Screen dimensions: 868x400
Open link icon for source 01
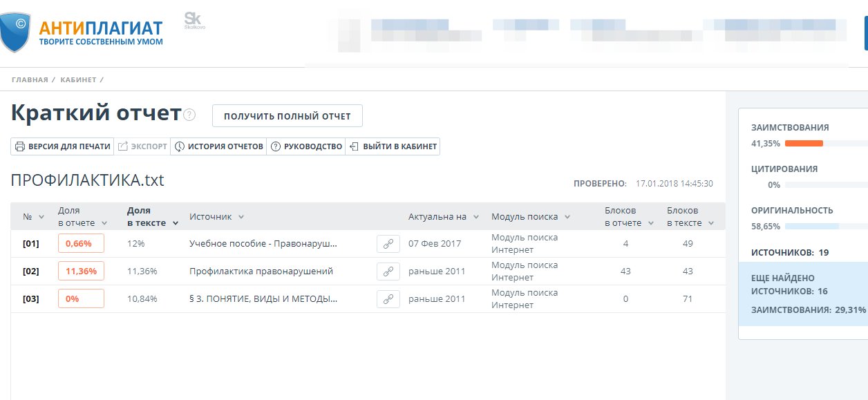click(x=388, y=244)
